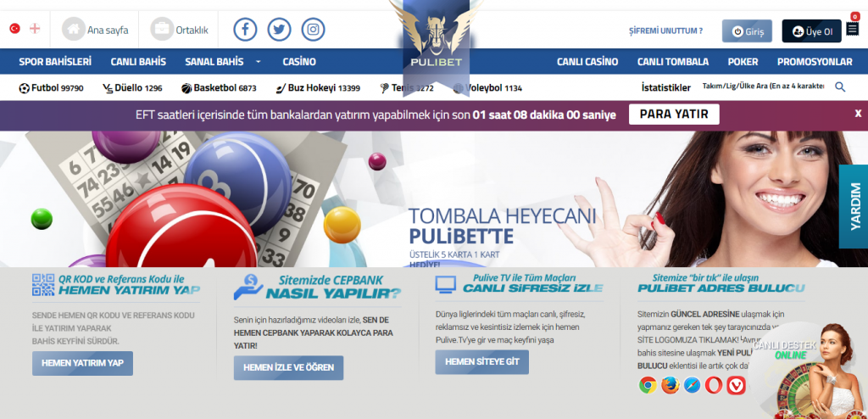Select the English flag language icon
Viewport: 868px width, 419px height.
pos(35,28)
